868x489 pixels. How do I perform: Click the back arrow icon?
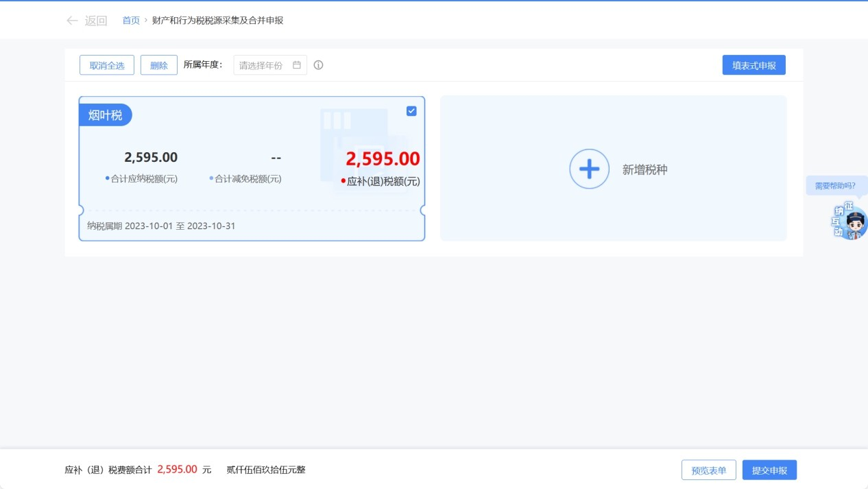point(72,21)
